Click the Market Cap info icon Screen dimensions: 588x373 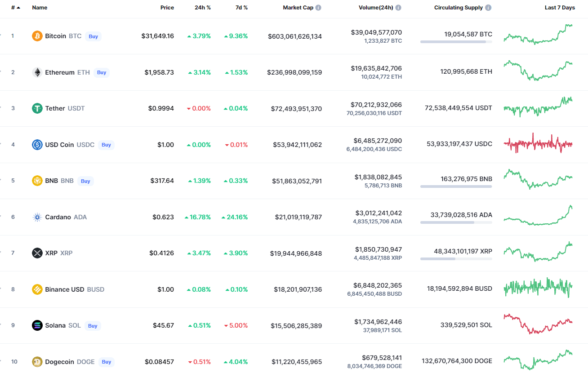(x=318, y=8)
